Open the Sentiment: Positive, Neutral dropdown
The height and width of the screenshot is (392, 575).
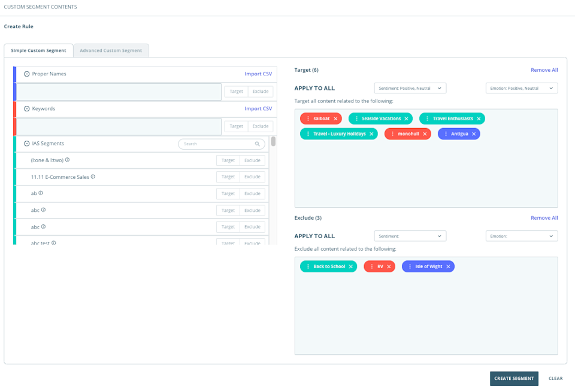pyautogui.click(x=410, y=87)
